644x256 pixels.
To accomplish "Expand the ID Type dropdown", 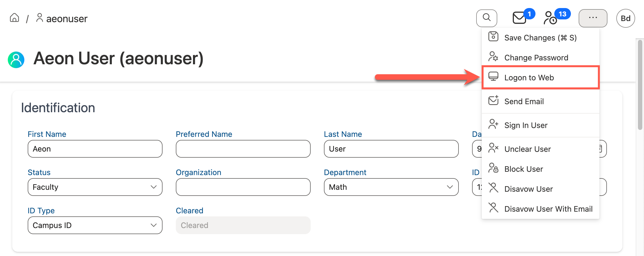I will click(x=95, y=225).
